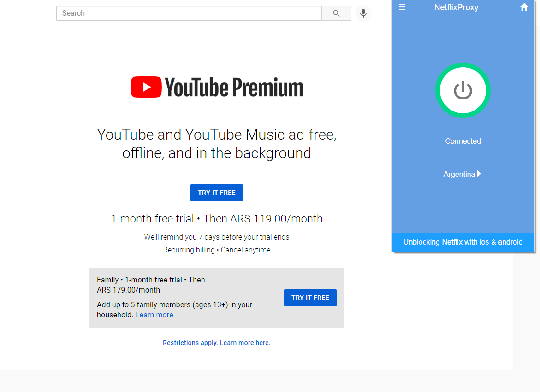Click the YouTube Premium logo
The width and height of the screenshot is (540, 392).
[x=217, y=87]
